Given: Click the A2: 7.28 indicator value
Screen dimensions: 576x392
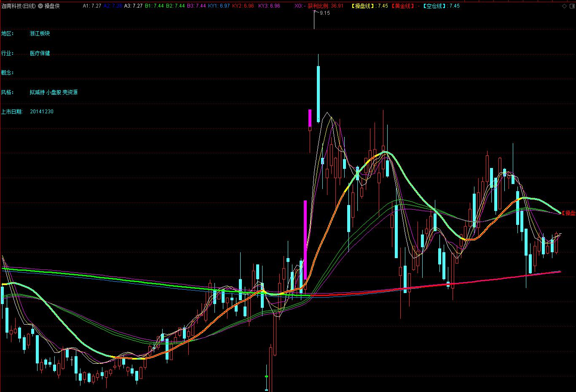Looking at the screenshot, I should pyautogui.click(x=113, y=6).
